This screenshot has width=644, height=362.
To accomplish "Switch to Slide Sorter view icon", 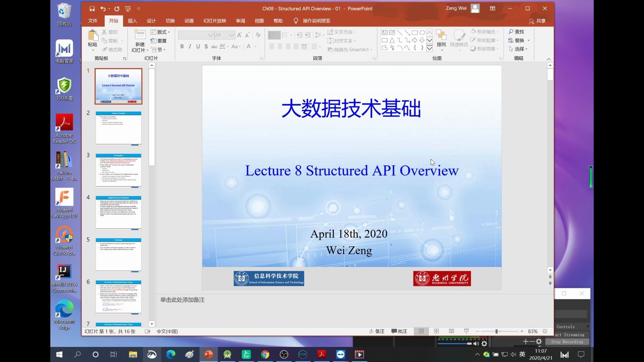I will coord(436,331).
